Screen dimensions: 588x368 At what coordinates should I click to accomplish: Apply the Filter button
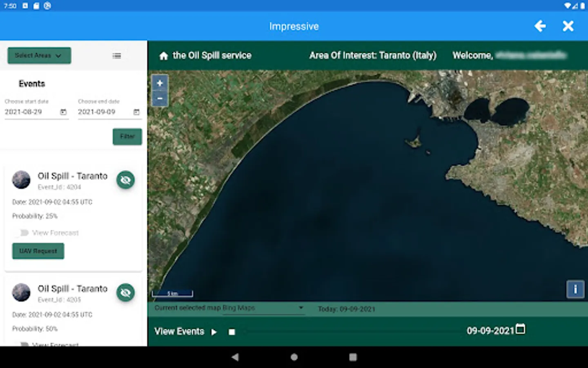tap(127, 137)
